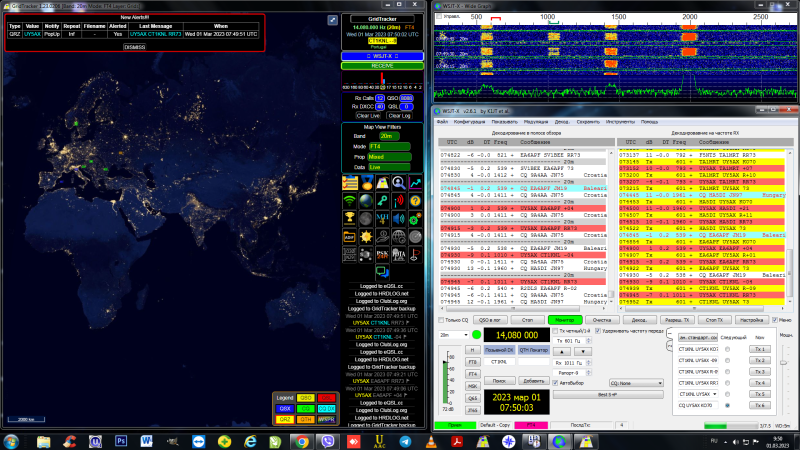Select the grey radar circle icon

coord(415,237)
